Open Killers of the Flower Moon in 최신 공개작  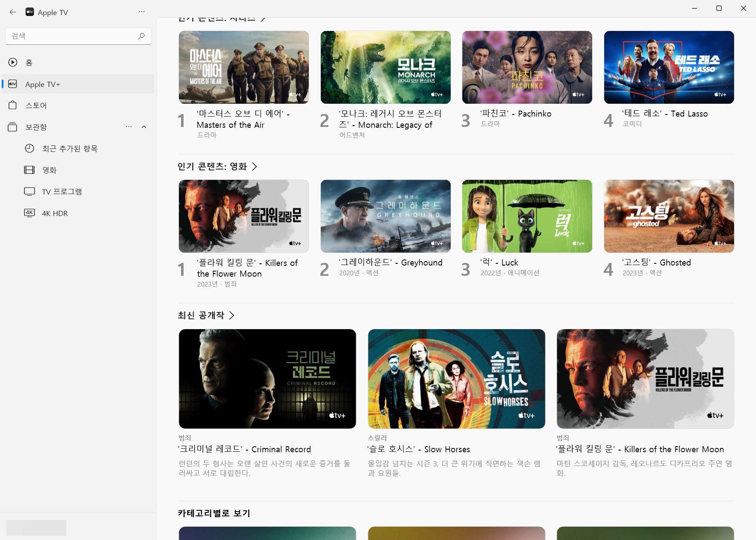[645, 379]
